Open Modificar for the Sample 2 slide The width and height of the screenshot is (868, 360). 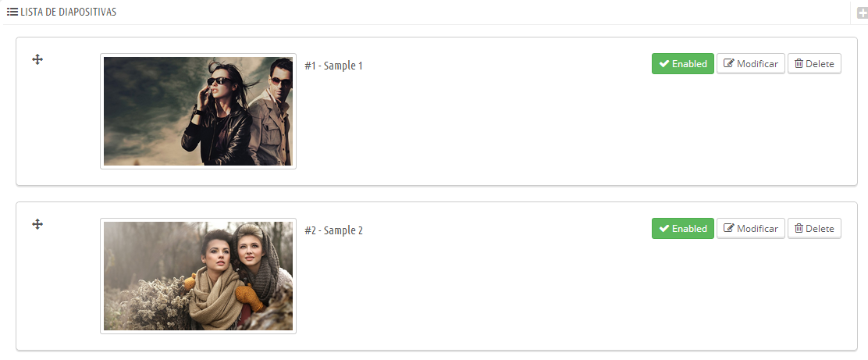[751, 228]
